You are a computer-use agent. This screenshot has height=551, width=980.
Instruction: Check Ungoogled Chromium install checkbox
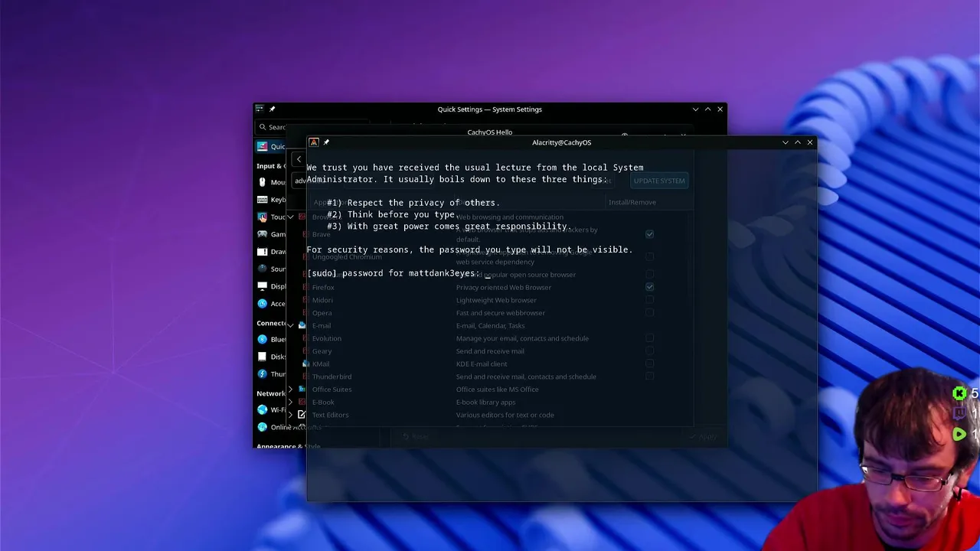coord(649,256)
